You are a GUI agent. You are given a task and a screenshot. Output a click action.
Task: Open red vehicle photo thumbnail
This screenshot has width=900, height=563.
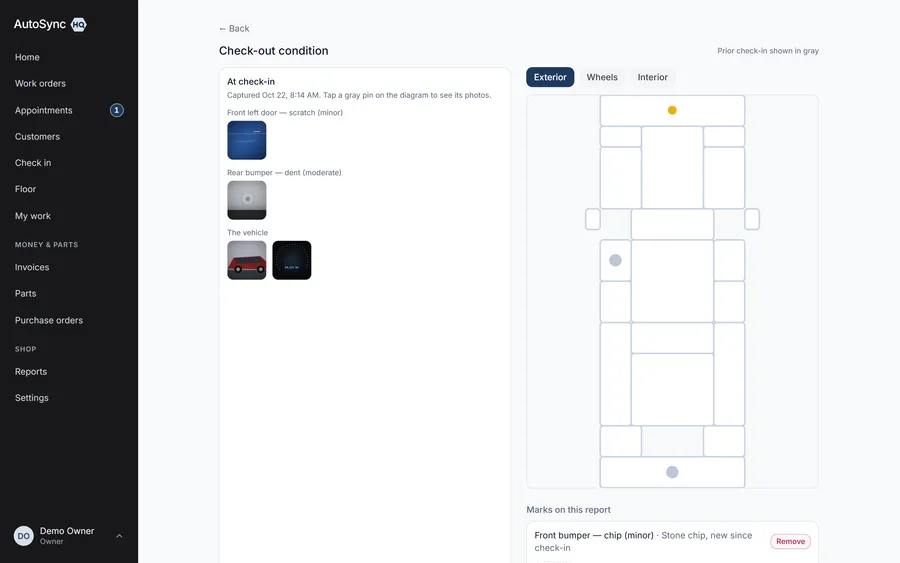(247, 261)
